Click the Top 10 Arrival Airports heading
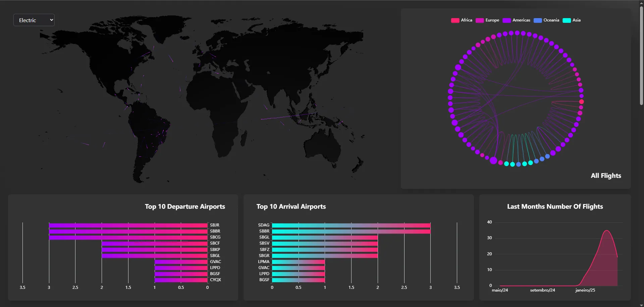Viewport: 644px width, 307px height. coord(291,207)
